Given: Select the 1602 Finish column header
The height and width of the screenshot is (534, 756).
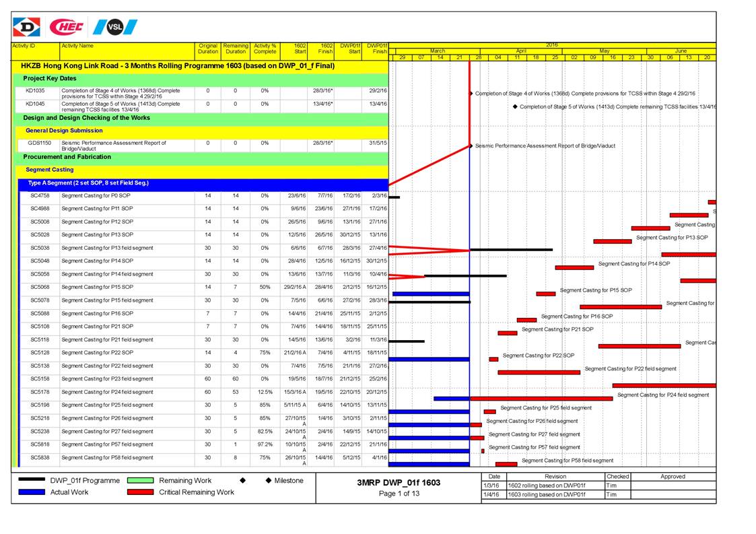Looking at the screenshot, I should [320, 51].
